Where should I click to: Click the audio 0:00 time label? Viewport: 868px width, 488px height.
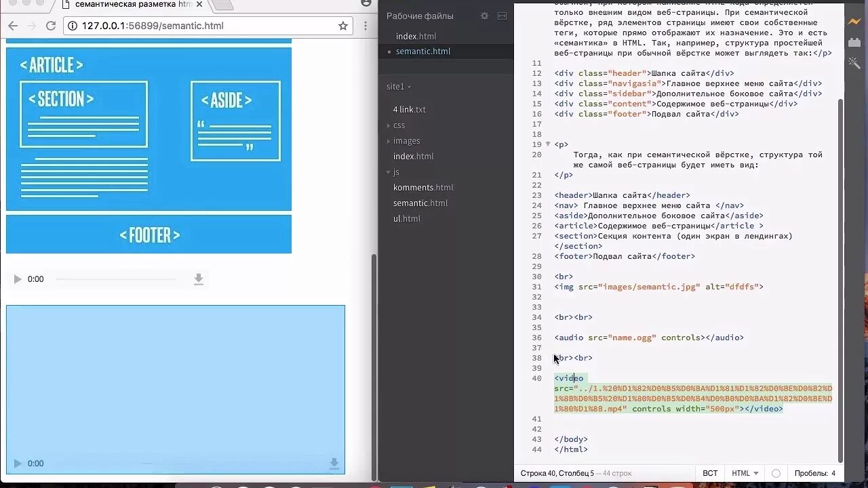pyautogui.click(x=35, y=279)
